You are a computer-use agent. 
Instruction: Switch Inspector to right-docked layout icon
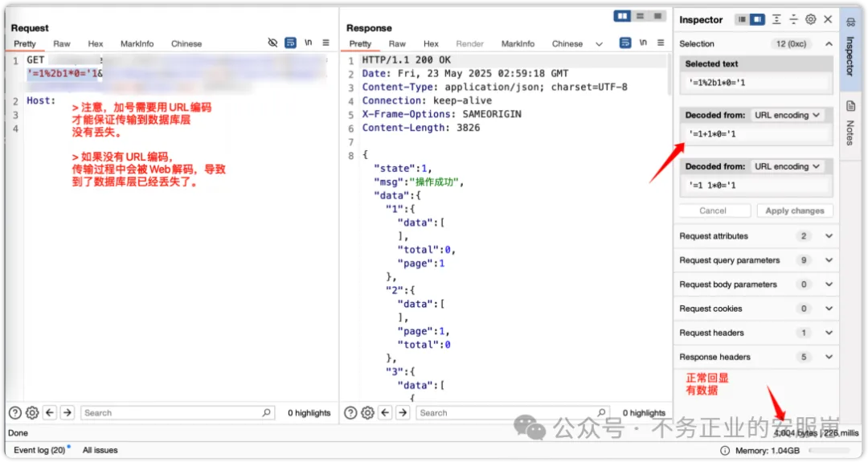coord(757,19)
